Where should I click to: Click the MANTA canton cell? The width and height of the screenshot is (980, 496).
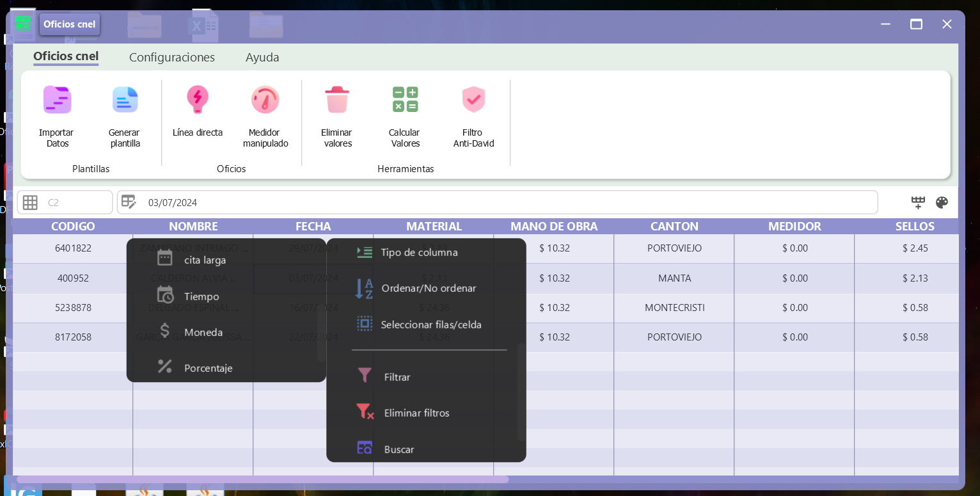(x=674, y=278)
